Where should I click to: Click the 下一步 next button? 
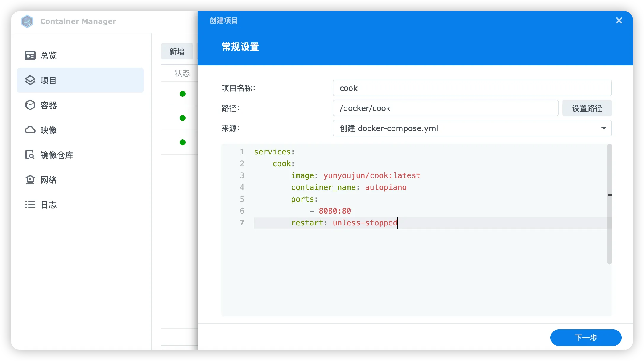586,338
